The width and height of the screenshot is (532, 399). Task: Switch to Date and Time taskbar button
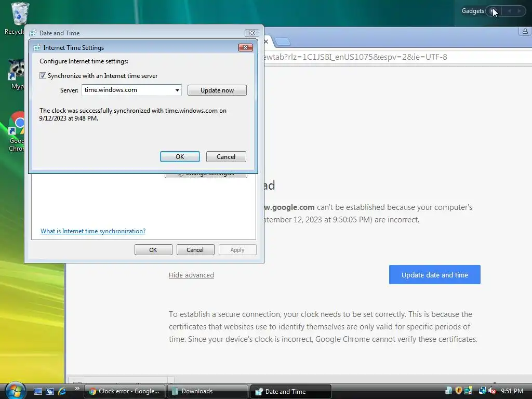291,391
